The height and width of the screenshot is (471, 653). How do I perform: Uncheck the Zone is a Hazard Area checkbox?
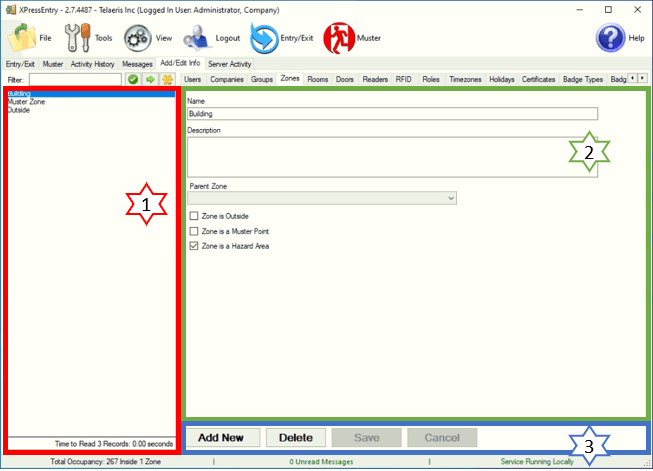pyautogui.click(x=194, y=246)
